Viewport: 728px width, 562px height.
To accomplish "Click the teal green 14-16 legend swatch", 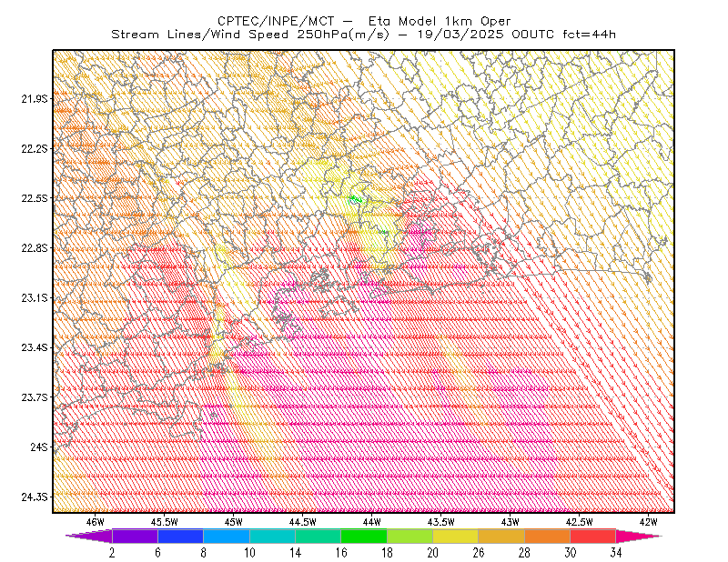I will [318, 536].
